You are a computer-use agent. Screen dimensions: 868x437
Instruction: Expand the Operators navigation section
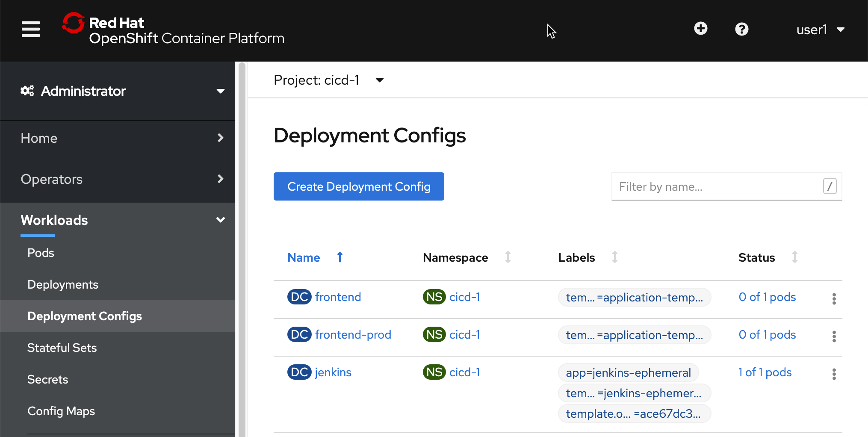pos(118,179)
